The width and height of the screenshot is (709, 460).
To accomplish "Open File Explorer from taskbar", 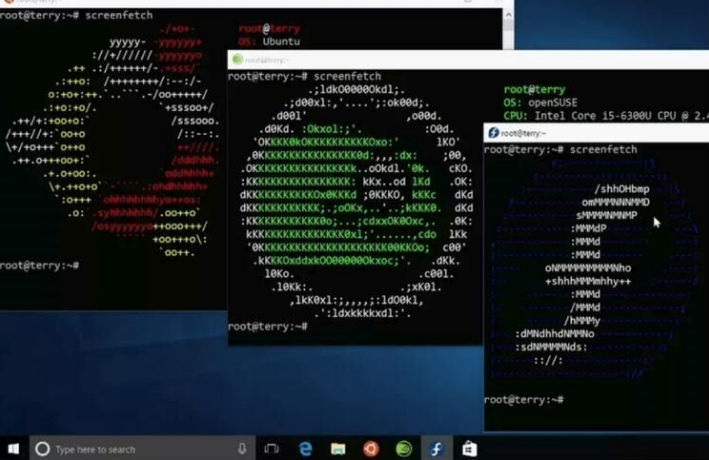I will click(x=338, y=449).
